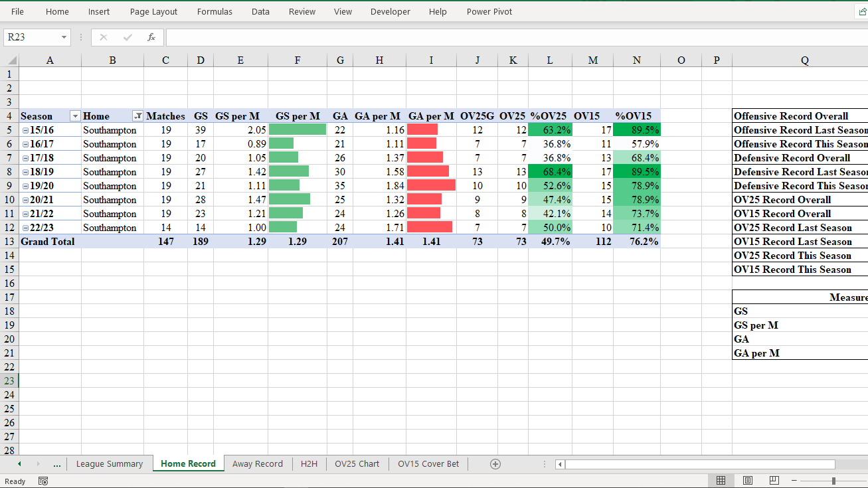
Task: Click the Insert Function fx icon
Action: (151, 37)
